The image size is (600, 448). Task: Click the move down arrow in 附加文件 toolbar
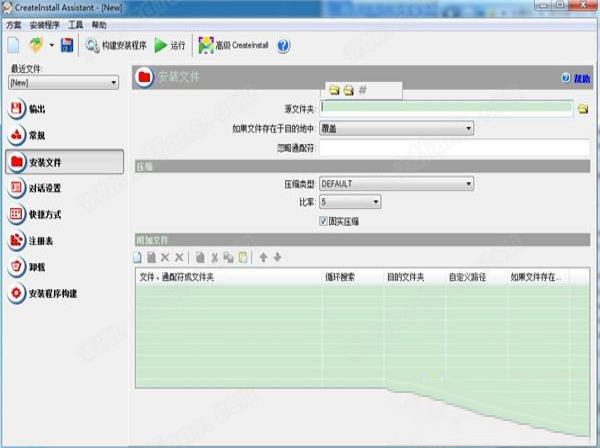click(277, 257)
